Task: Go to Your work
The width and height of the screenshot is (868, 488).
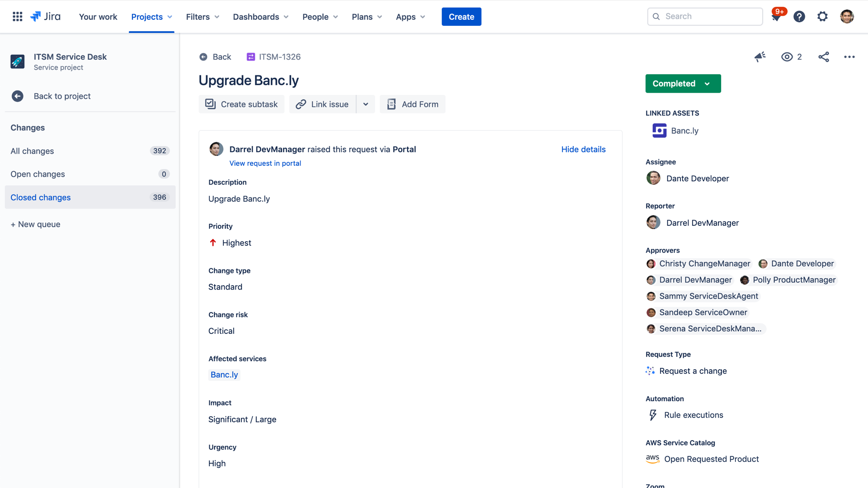Action: point(98,17)
